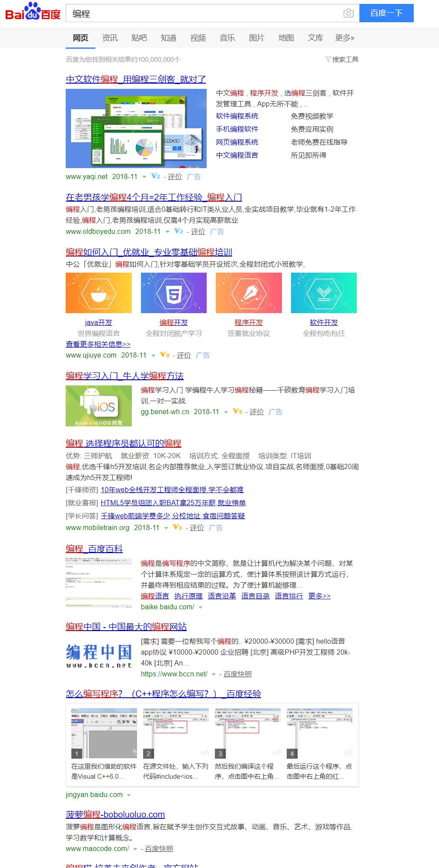
Task: Expand dropdown arrow beside baike.baidu.com
Action: 200,607
